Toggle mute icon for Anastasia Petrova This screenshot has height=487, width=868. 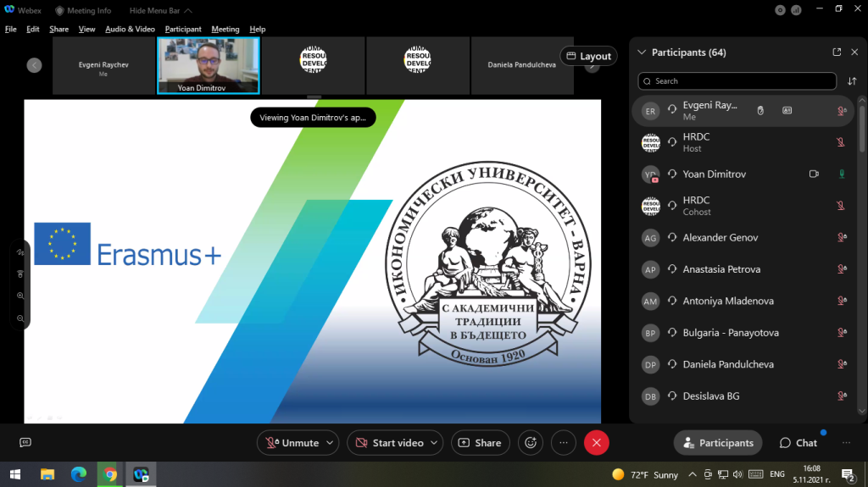coord(842,269)
